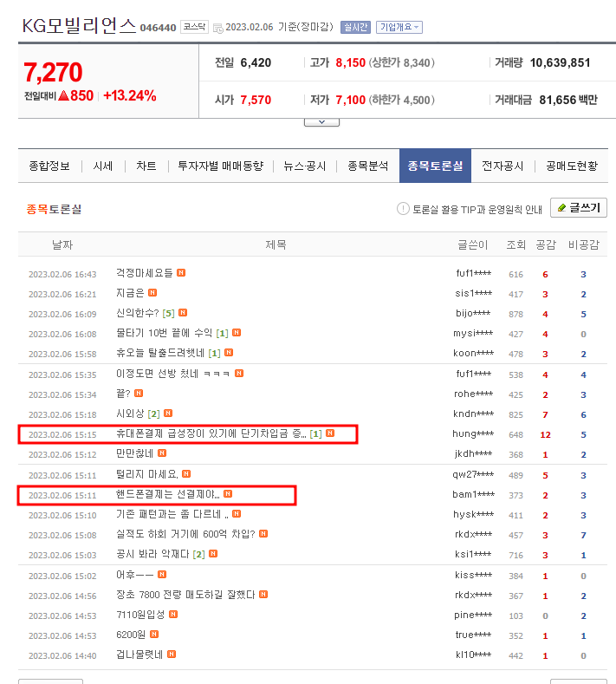The height and width of the screenshot is (684, 616).
Task: Open the post 실적도 하회 거기에 600억 차입?
Action: (x=185, y=534)
